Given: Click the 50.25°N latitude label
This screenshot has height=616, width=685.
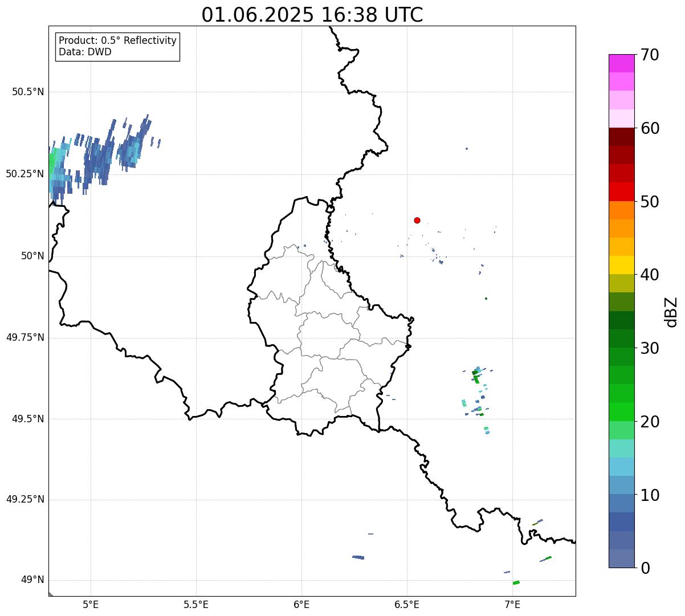Looking at the screenshot, I should pyautogui.click(x=25, y=174).
